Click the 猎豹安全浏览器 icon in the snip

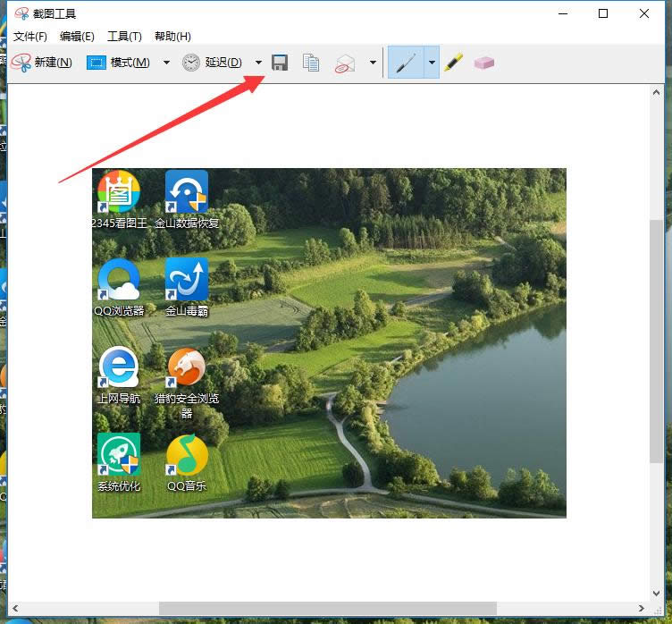tap(187, 367)
